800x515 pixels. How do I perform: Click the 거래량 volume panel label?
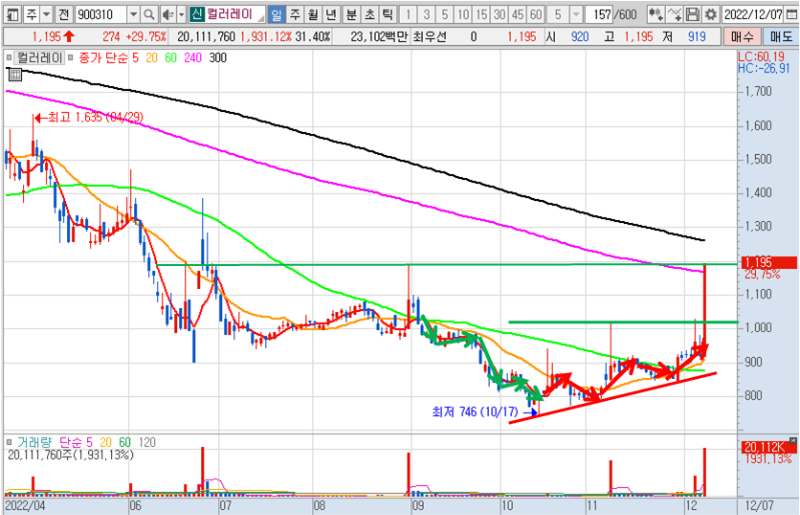point(35,442)
